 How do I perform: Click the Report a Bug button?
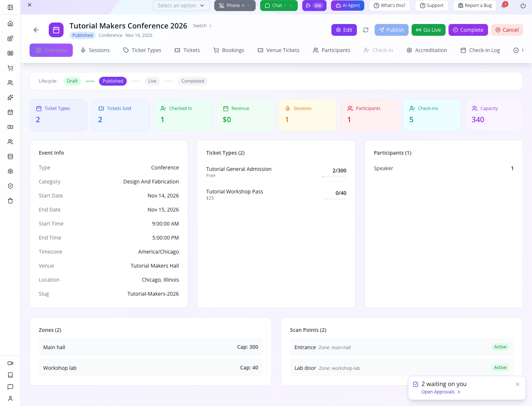tap(475, 6)
